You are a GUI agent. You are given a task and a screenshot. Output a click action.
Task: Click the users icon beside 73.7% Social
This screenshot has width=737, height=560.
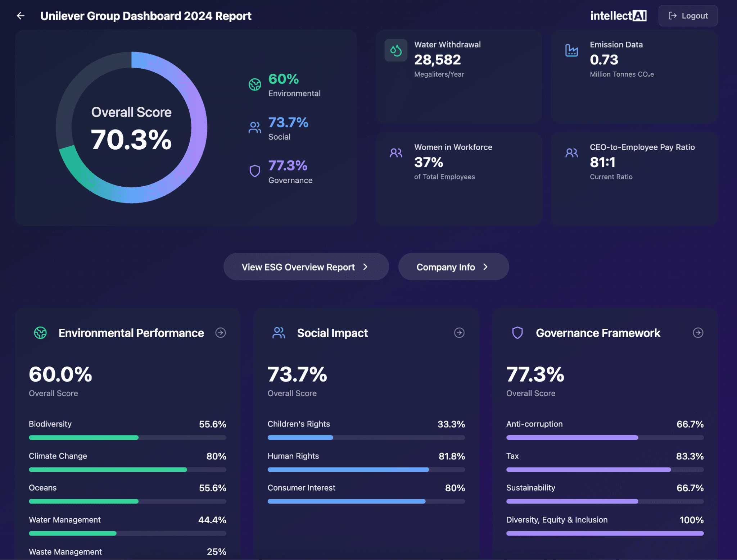pyautogui.click(x=255, y=128)
